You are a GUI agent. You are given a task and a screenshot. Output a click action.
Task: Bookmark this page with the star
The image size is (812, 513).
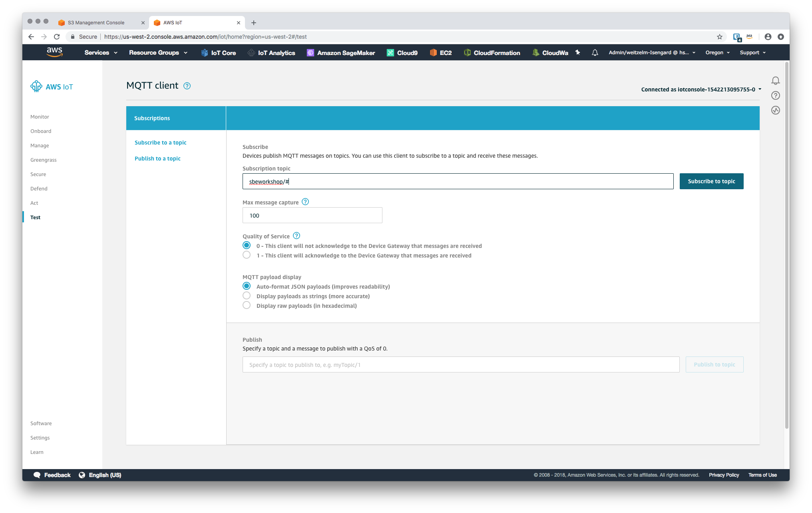(720, 37)
